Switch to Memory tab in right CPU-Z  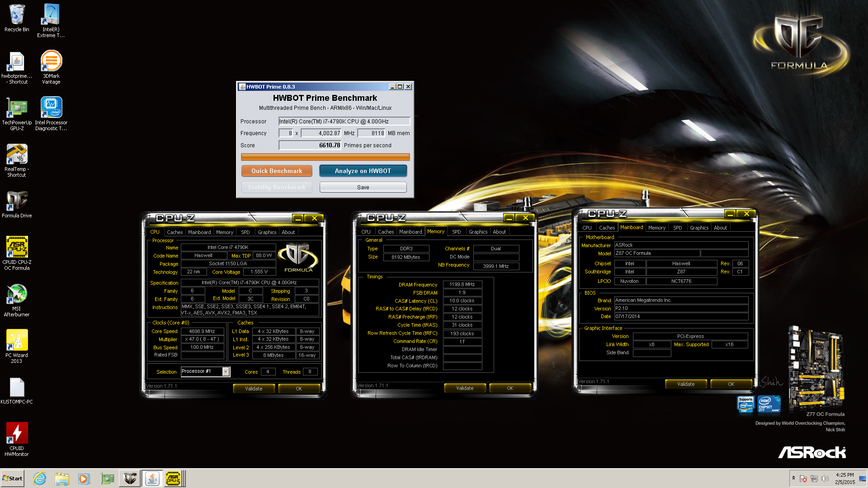(657, 228)
